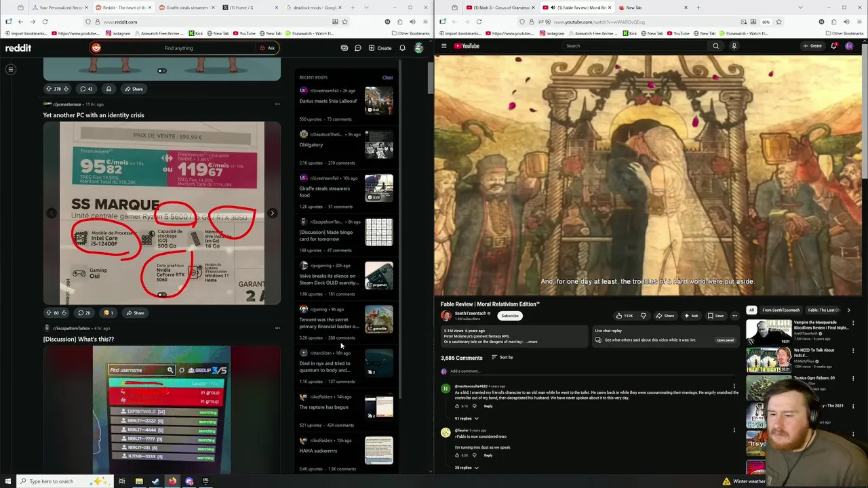Subscribe to SsethTzeentach channel

tap(510, 316)
